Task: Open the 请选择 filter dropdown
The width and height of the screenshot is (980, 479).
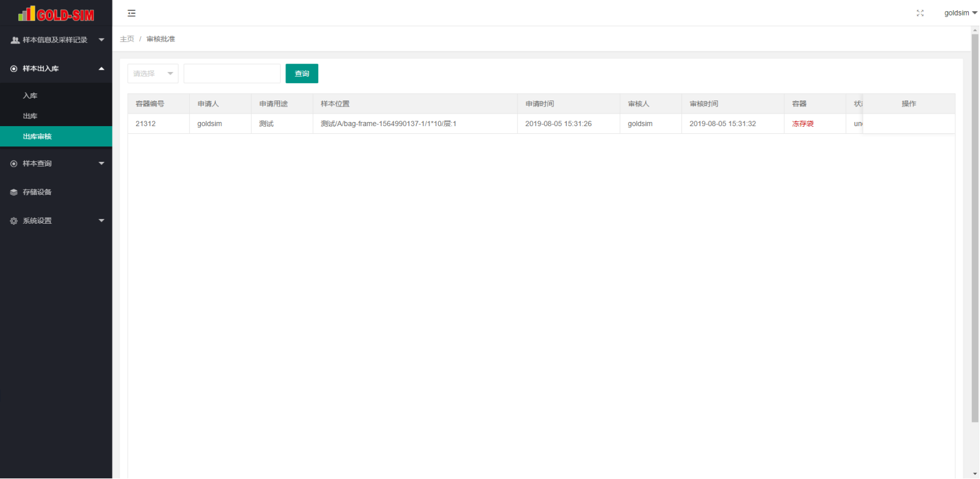Action: (x=153, y=74)
